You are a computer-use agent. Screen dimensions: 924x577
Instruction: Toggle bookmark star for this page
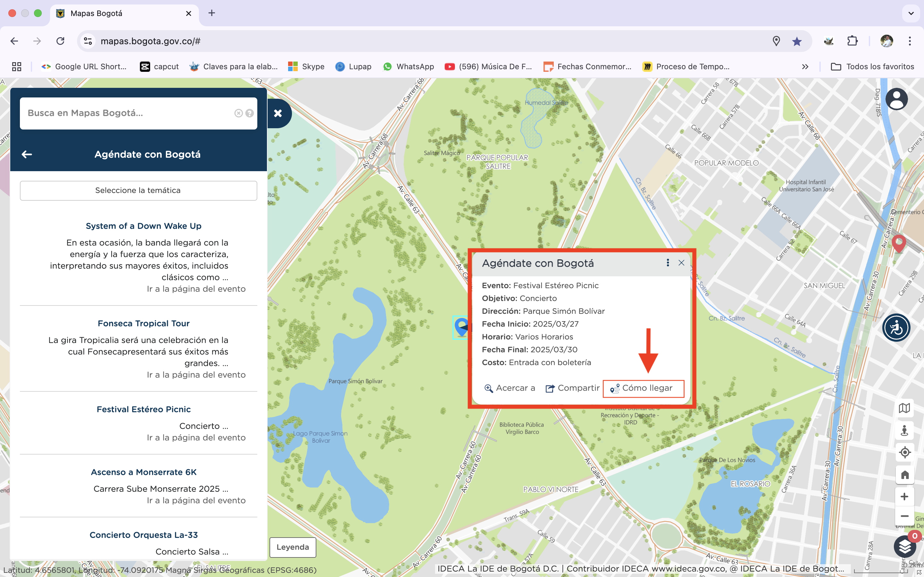(797, 41)
